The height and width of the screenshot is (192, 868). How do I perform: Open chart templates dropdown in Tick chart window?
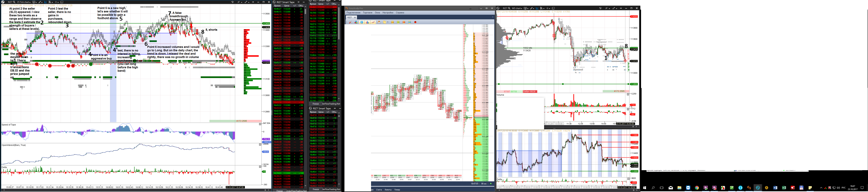[34, 2]
